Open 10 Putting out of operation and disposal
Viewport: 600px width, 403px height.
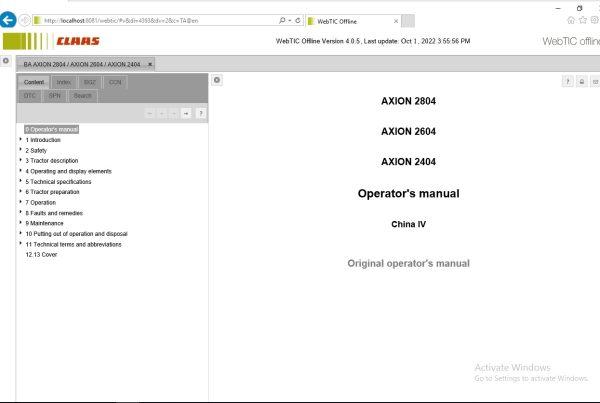point(77,234)
